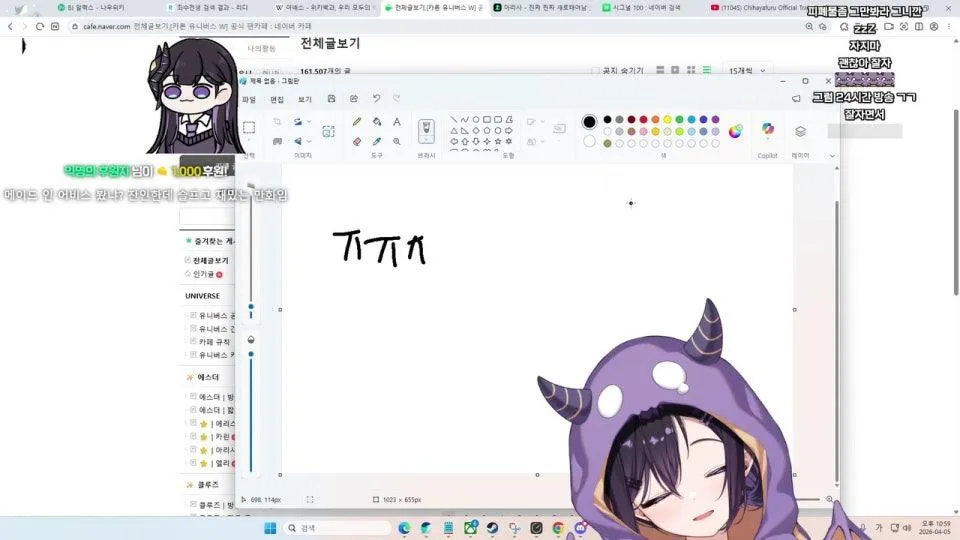
Task: Click the Crop icon in Paint's image group
Action: pyautogui.click(x=277, y=122)
